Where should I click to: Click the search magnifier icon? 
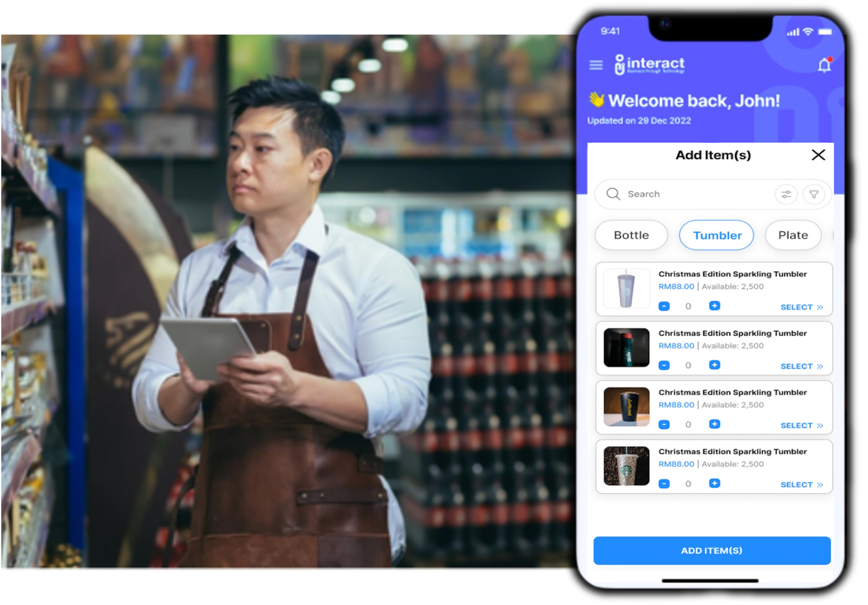(x=613, y=194)
